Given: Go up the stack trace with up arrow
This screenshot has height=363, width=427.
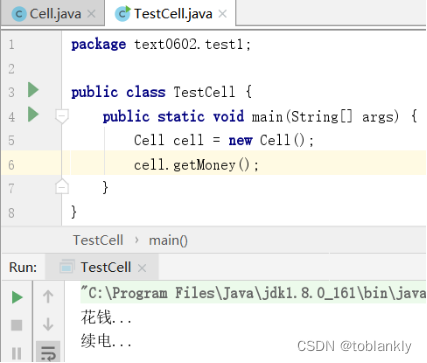Looking at the screenshot, I should [x=48, y=296].
